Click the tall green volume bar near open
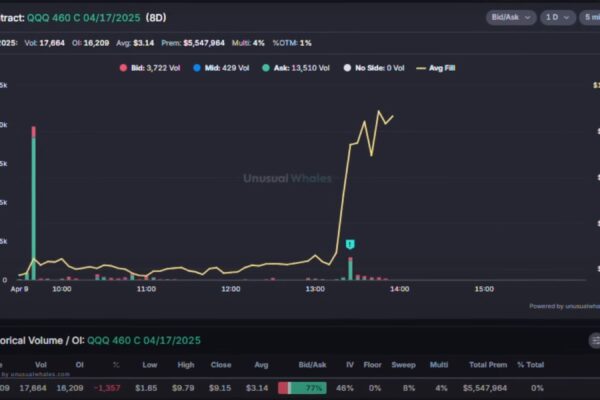 coord(34,209)
